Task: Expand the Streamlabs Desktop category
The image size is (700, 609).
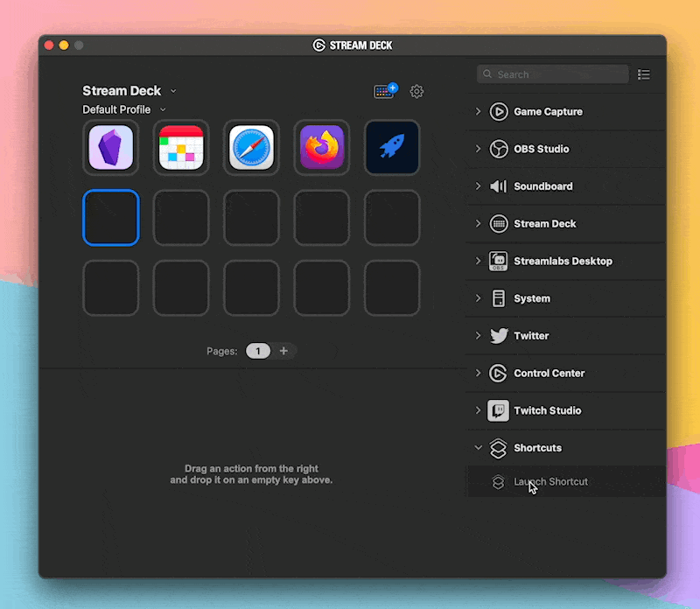Action: click(478, 262)
